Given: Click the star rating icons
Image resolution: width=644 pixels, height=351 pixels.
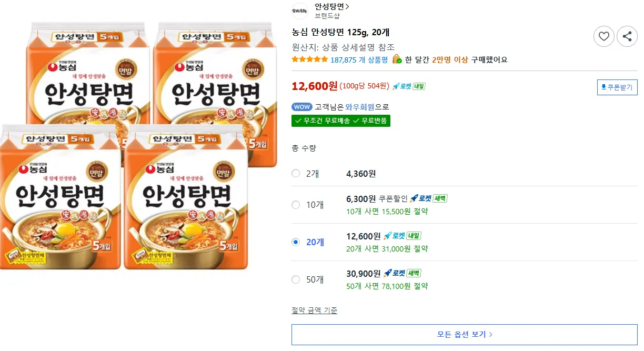Looking at the screenshot, I should click(309, 59).
